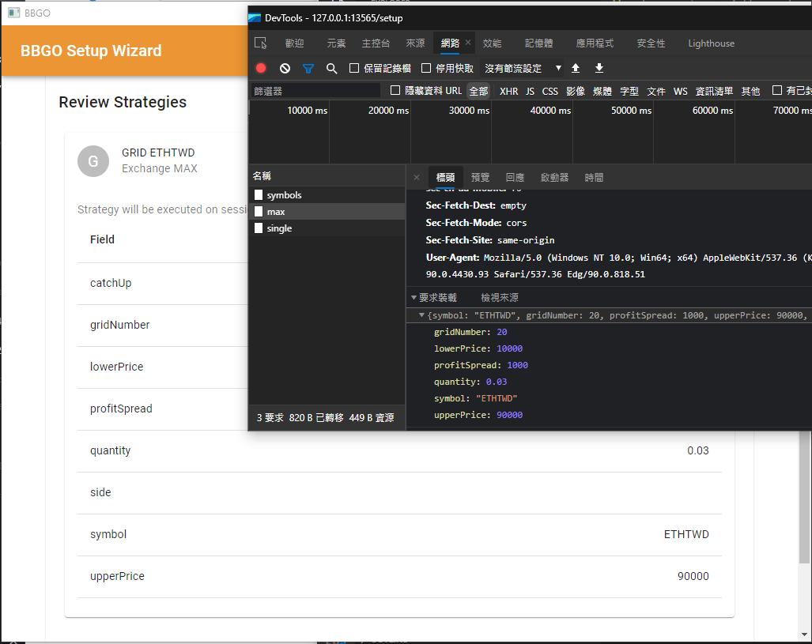
Task: Click BBGO page vertical scrollbar
Action: (804, 497)
